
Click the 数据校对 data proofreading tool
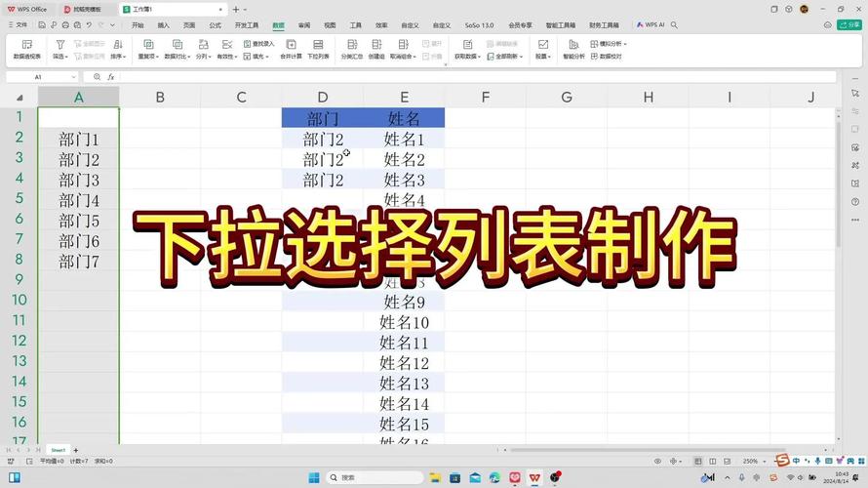pyautogui.click(x=607, y=57)
